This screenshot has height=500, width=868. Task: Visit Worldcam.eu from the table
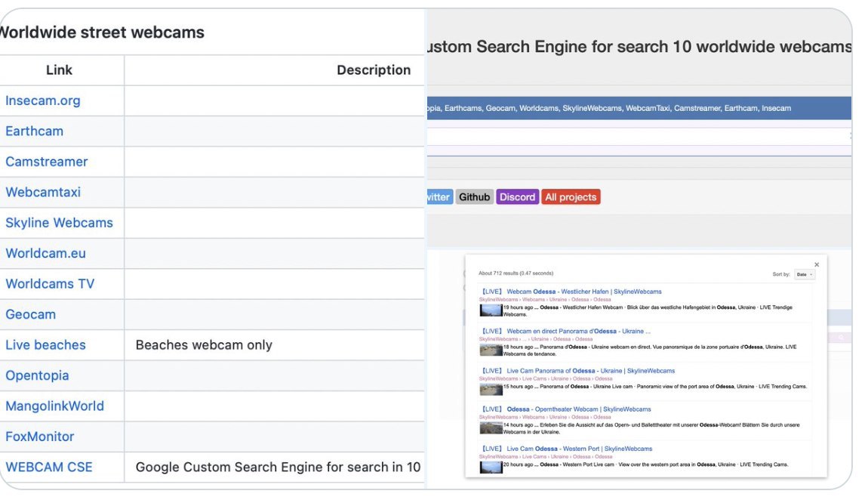point(45,253)
